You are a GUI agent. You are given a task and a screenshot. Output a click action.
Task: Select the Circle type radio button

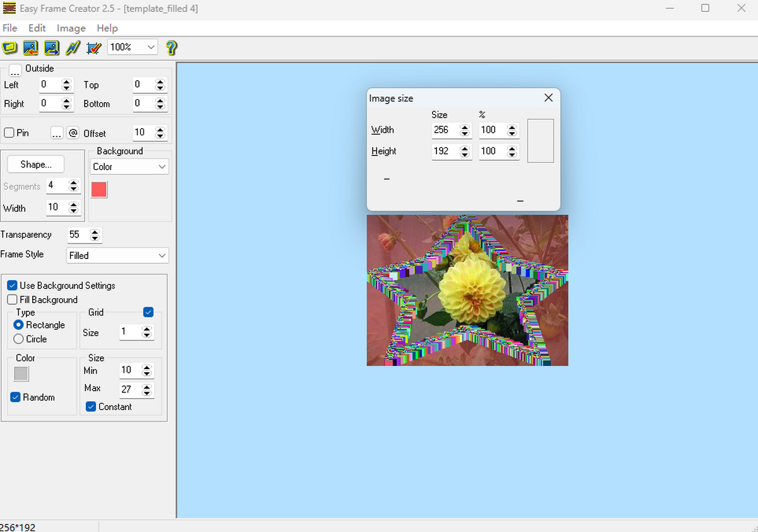pos(18,339)
